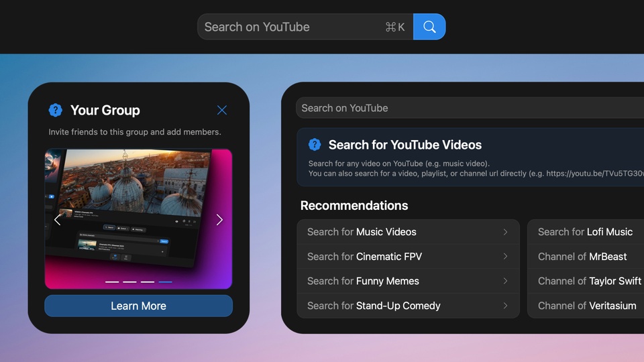This screenshot has height=362, width=644.
Task: Advance carousel with the right arrow
Action: coord(219,220)
